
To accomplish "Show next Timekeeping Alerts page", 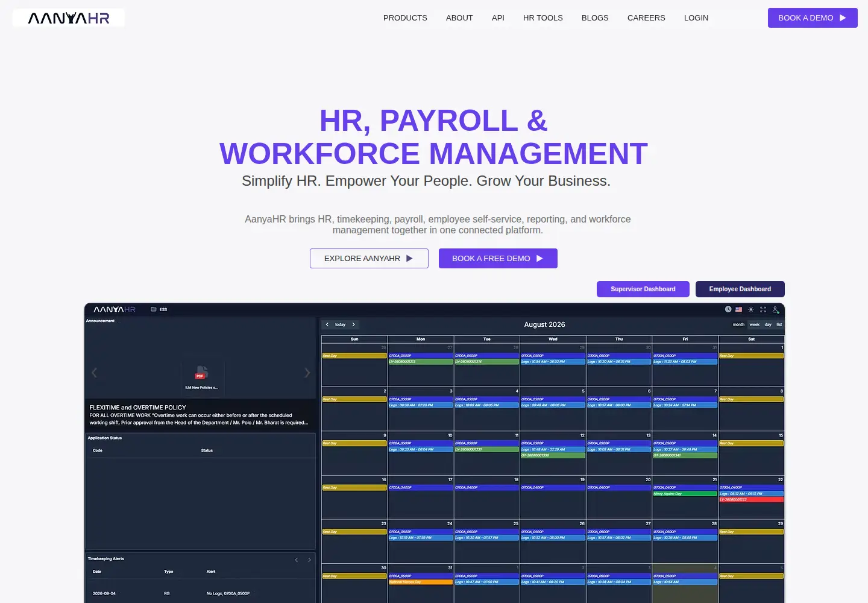I will (310, 560).
